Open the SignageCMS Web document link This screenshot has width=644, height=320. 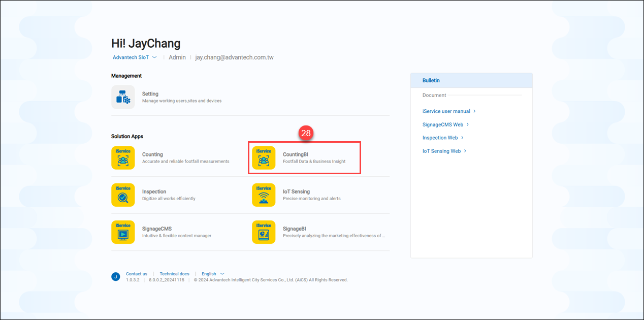[x=443, y=124]
